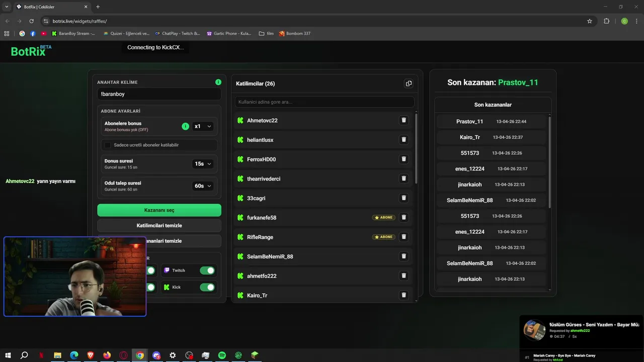Select the BotRix | Cekilisler tab
Screen dimensions: 644x362
[x=51, y=7]
